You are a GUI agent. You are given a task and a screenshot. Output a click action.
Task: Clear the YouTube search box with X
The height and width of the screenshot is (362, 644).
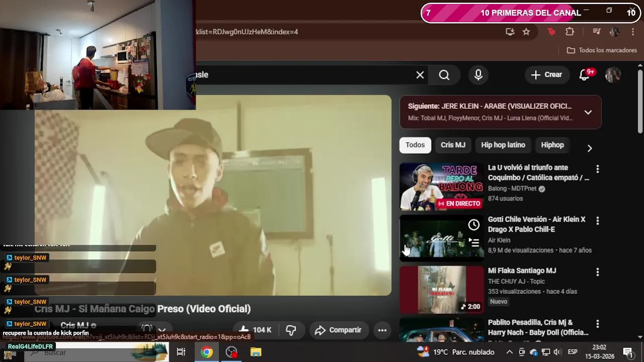[420, 75]
